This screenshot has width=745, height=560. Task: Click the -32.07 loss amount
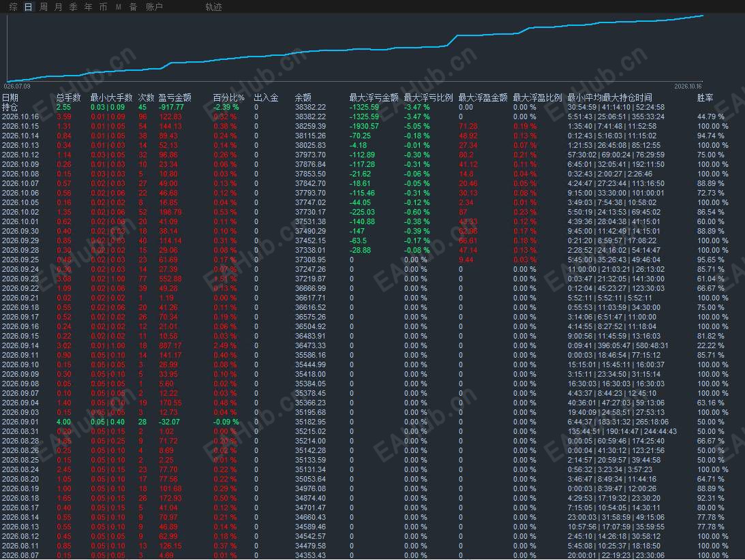point(169,422)
